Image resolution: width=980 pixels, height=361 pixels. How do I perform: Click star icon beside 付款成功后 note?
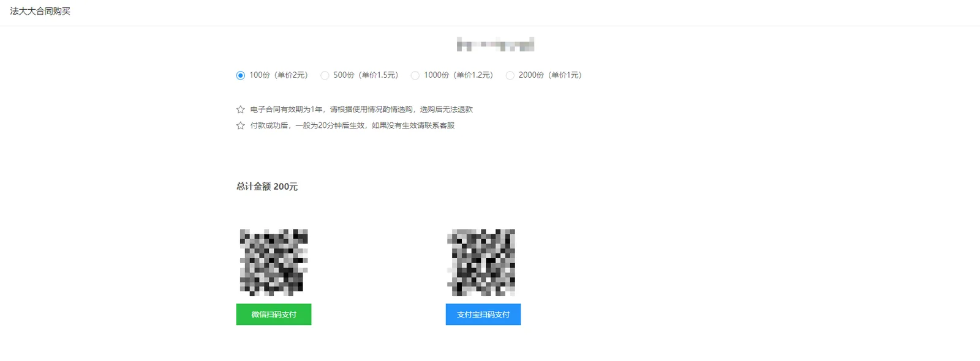pyautogui.click(x=241, y=125)
